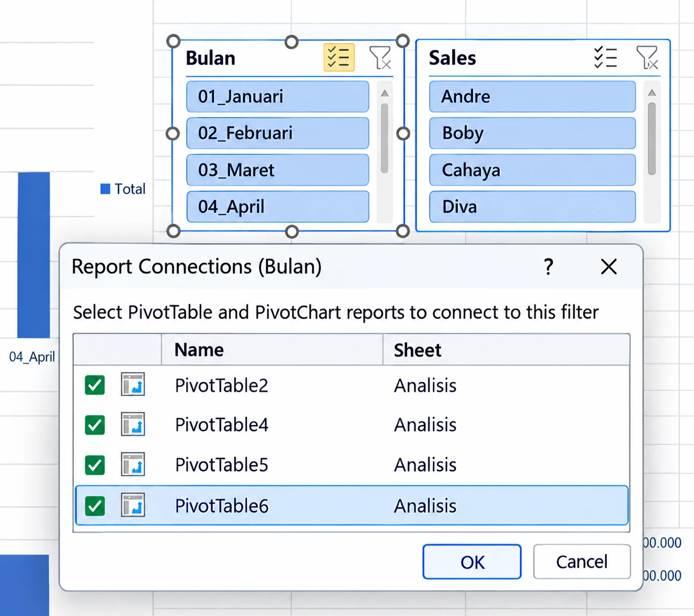
Task: Clear filter on the Bulan slicer
Action: (x=380, y=57)
